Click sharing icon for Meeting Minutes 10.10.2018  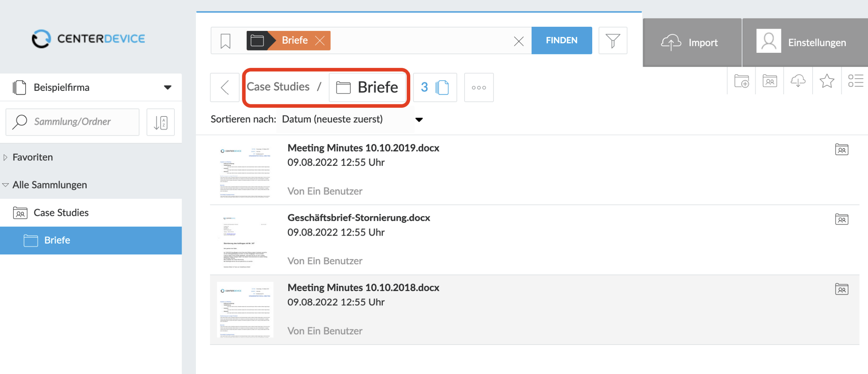coord(842,289)
